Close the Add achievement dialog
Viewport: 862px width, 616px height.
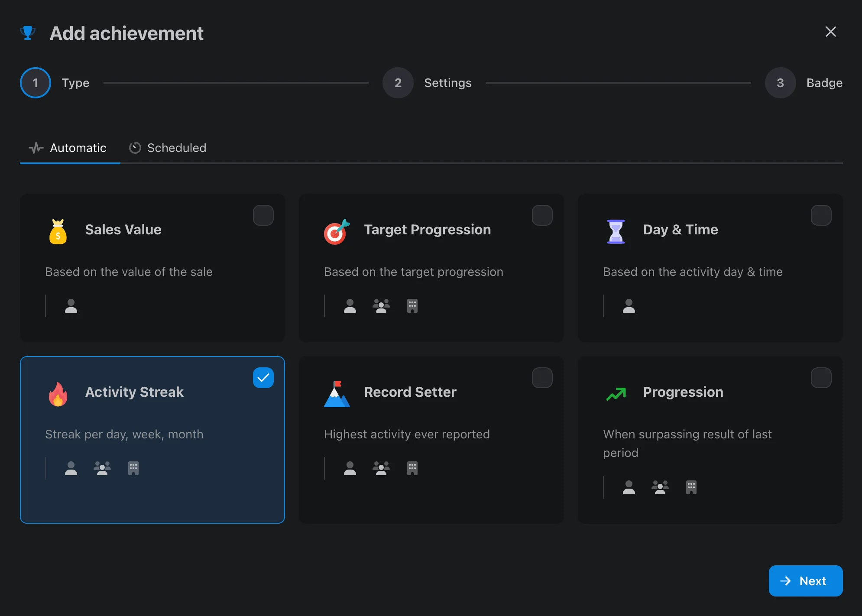(x=831, y=31)
